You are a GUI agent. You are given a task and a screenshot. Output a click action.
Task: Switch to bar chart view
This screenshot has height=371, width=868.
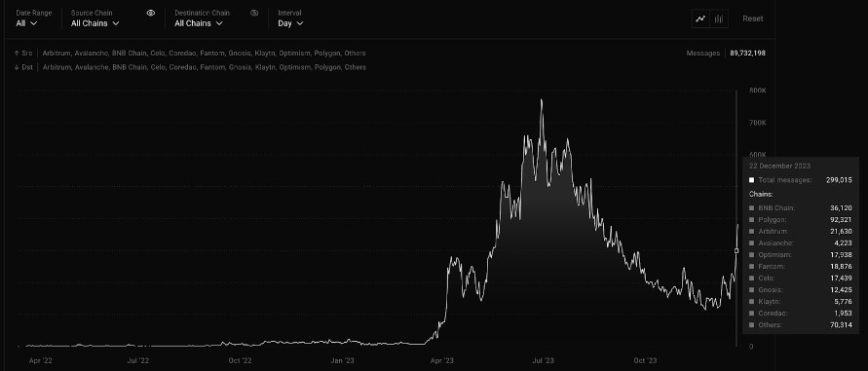pyautogui.click(x=719, y=19)
